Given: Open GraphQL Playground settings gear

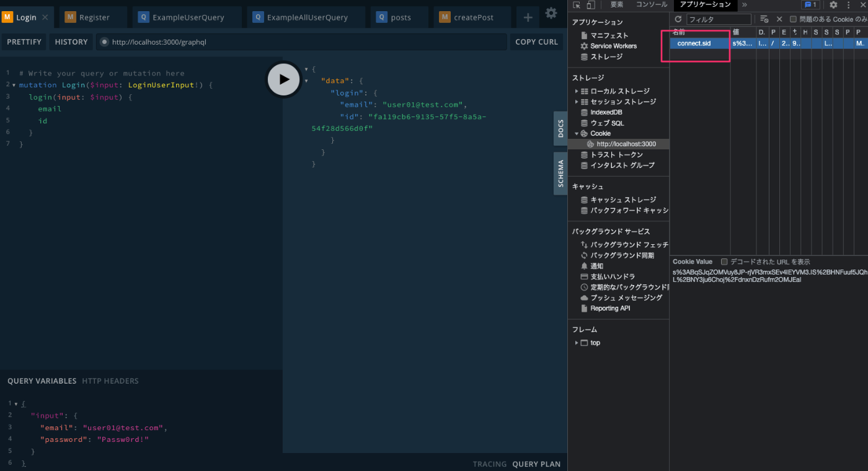Looking at the screenshot, I should [551, 13].
